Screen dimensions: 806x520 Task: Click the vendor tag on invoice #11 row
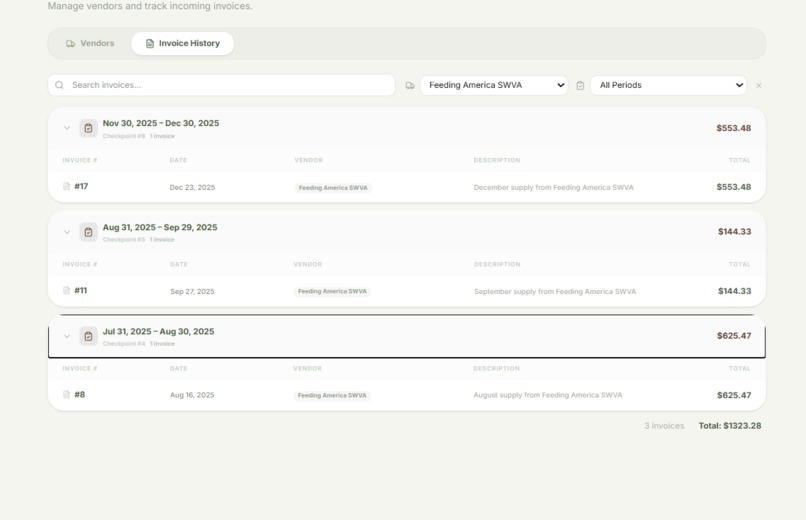pos(333,291)
